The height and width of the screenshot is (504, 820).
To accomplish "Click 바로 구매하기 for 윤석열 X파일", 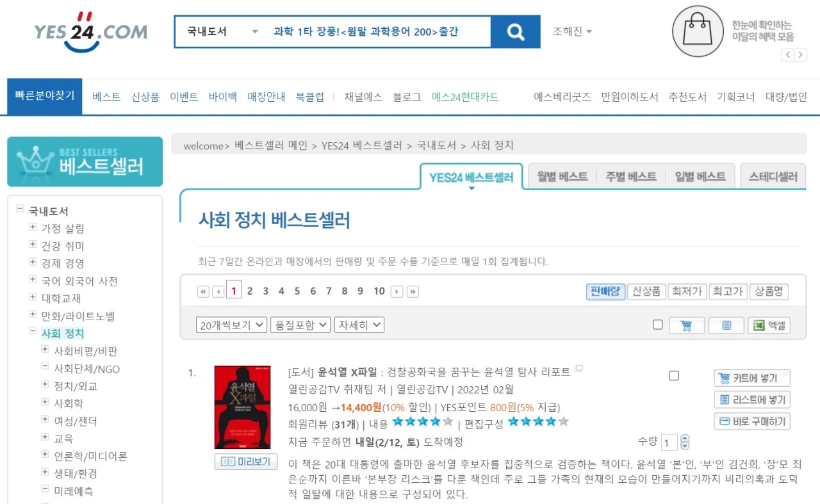I will point(752,421).
